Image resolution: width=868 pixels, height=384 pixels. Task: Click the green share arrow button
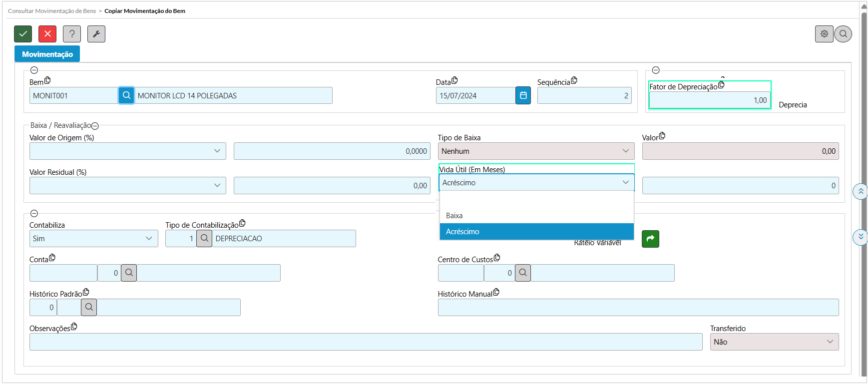pyautogui.click(x=650, y=239)
